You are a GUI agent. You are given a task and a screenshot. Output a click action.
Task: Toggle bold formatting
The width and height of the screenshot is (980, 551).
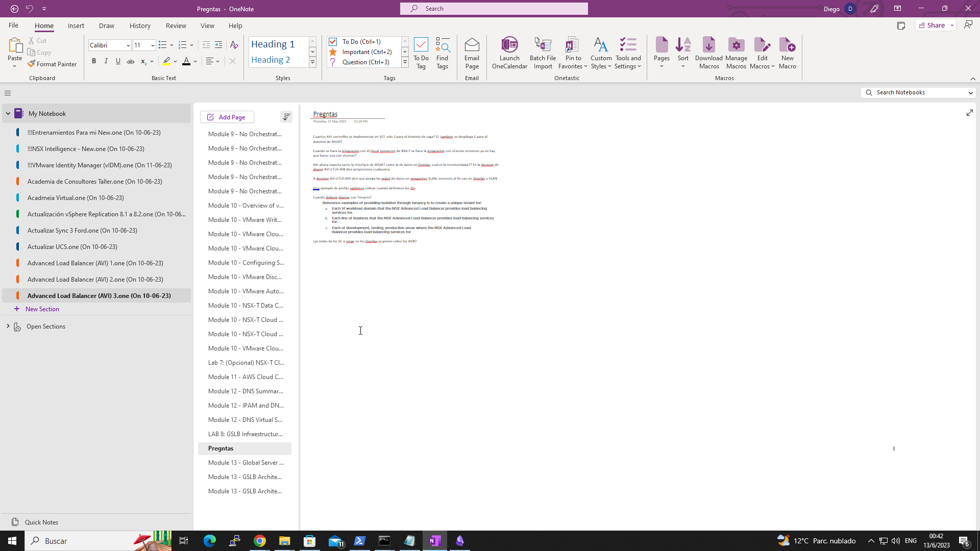point(94,61)
